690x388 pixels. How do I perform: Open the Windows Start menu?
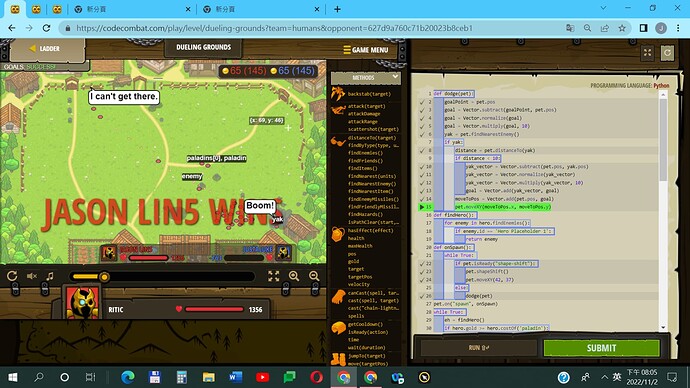click(13, 377)
